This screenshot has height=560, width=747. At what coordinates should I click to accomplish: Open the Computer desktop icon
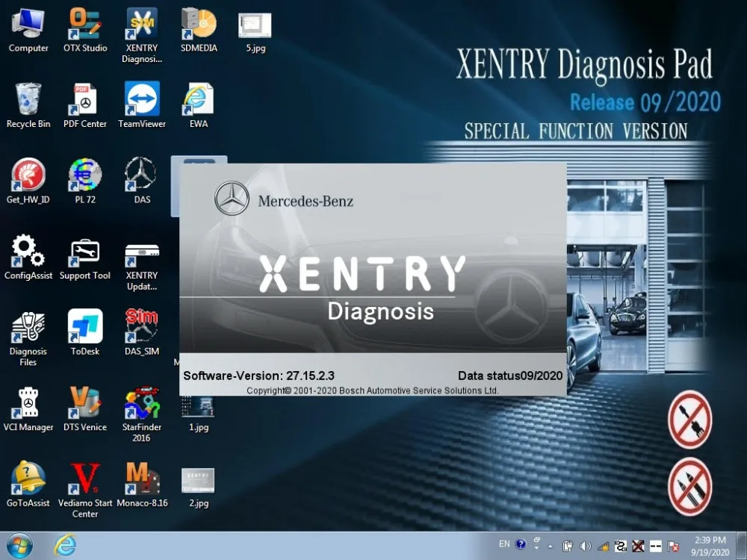click(x=28, y=30)
